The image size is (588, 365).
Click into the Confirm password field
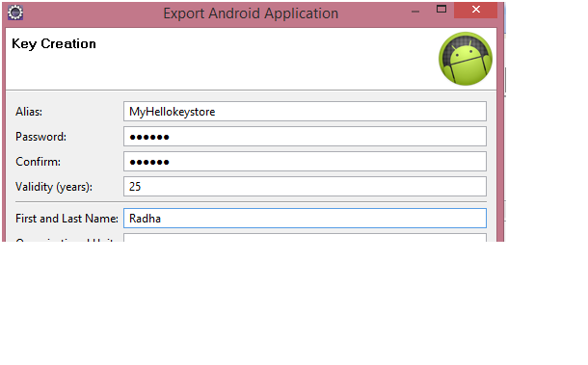coord(305,162)
